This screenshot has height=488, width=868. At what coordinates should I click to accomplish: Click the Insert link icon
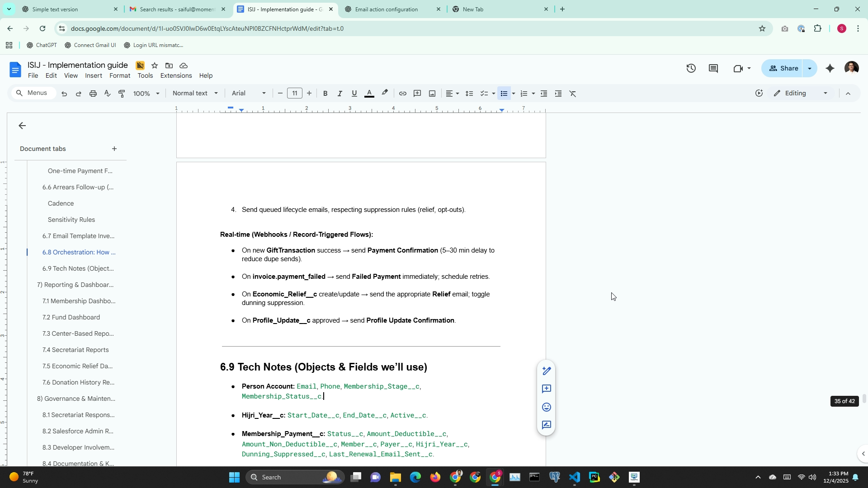click(402, 94)
